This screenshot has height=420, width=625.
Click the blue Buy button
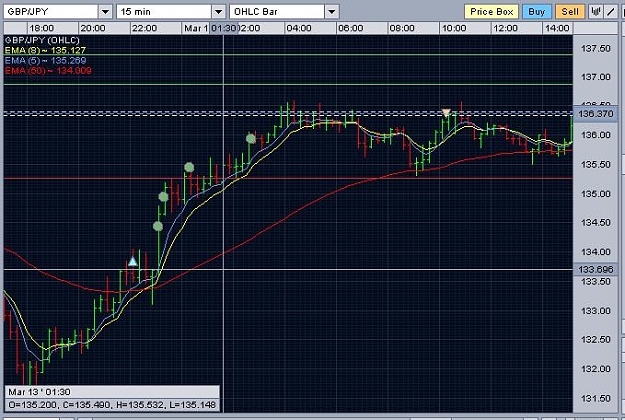537,12
